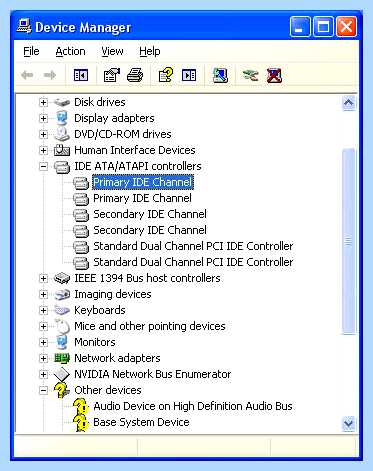This screenshot has height=471, width=373.
Task: Click the Uninstall toolbar icon with red X
Action: [x=274, y=75]
